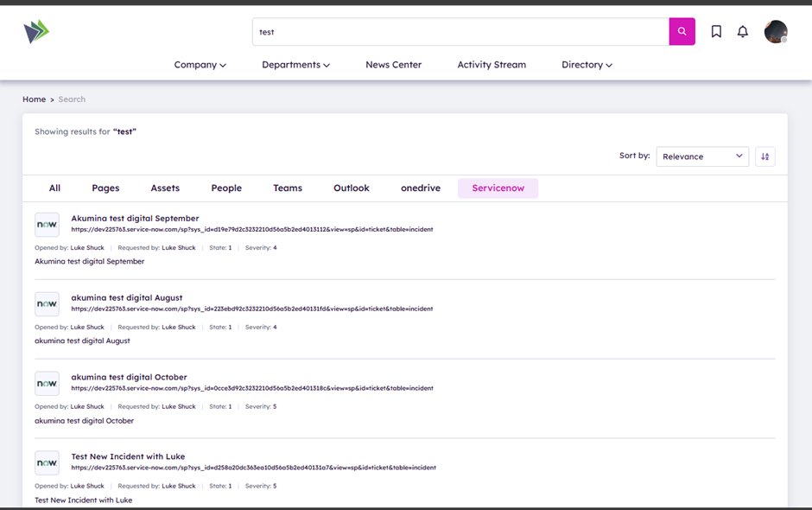Image resolution: width=812 pixels, height=510 pixels.
Task: Expand the Directory menu
Action: click(587, 65)
